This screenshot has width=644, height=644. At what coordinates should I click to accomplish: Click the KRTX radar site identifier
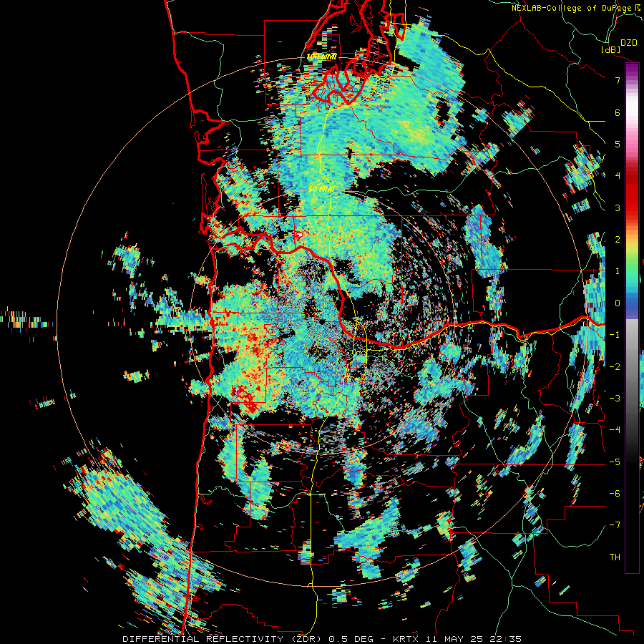click(x=406, y=639)
